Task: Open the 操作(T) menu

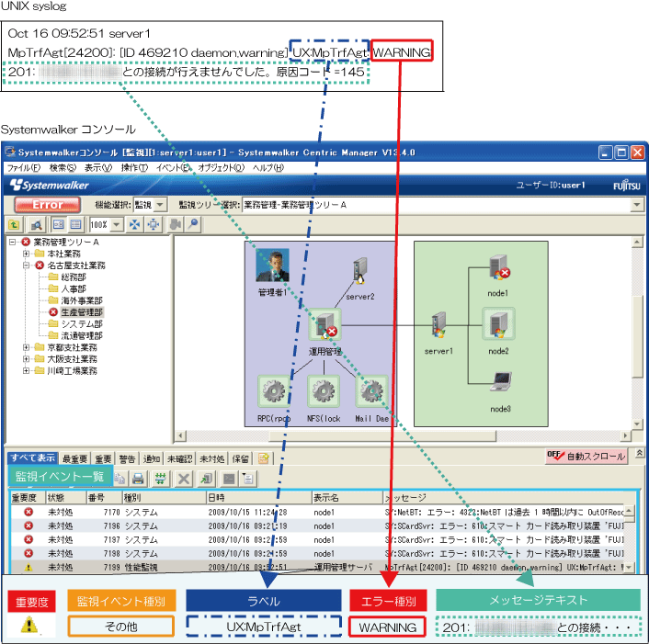Action: pos(134,167)
